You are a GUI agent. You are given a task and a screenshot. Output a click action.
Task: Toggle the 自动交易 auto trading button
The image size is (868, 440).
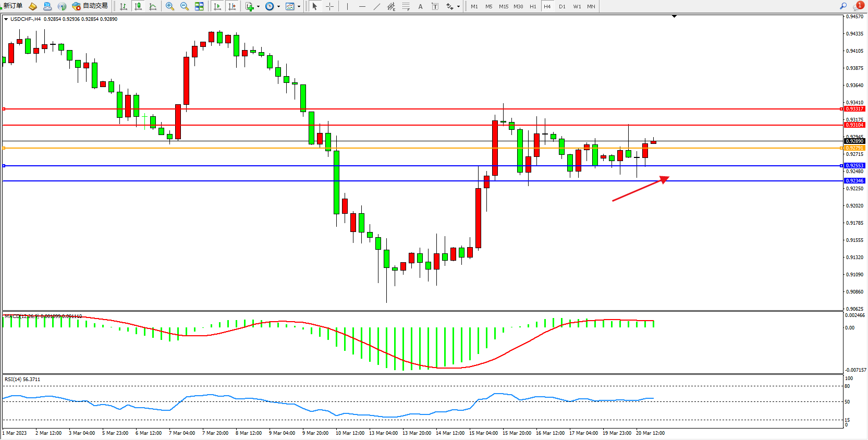tap(90, 6)
